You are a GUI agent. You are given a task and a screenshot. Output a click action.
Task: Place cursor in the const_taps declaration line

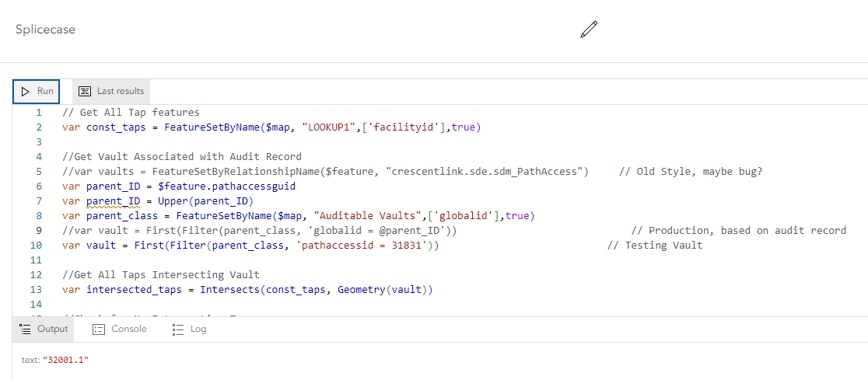(x=271, y=127)
